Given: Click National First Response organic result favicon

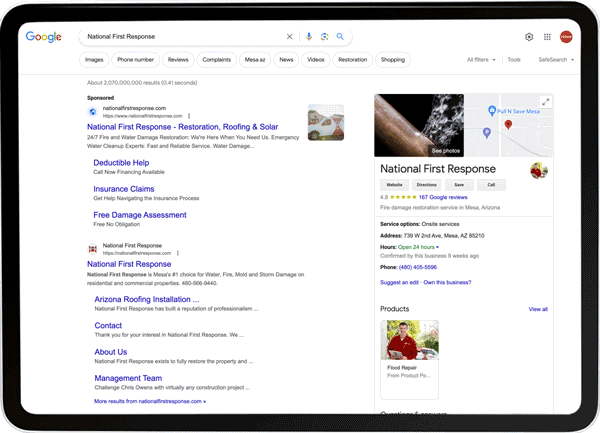Looking at the screenshot, I should [93, 249].
